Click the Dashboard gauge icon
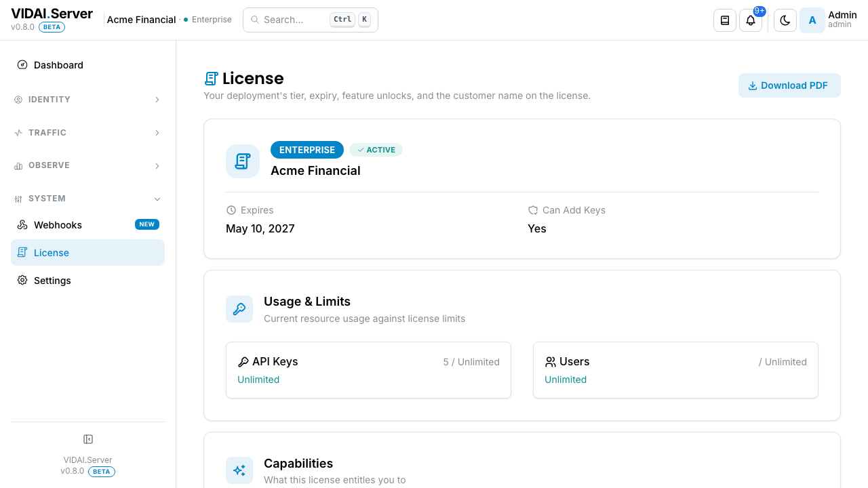Image resolution: width=868 pixels, height=488 pixels. (22, 65)
